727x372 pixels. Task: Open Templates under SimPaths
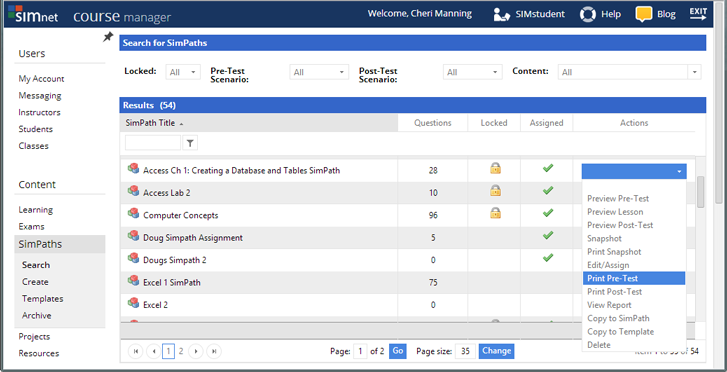(43, 299)
